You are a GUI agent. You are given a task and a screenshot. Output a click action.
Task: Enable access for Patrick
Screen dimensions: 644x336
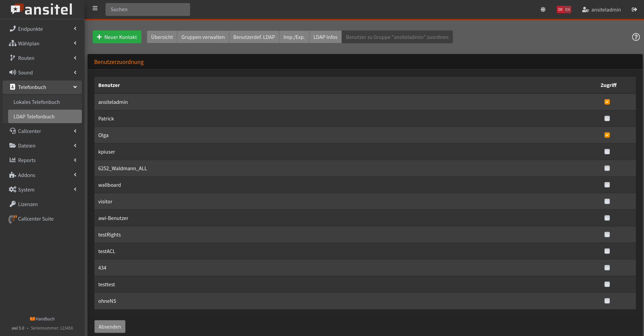607,118
